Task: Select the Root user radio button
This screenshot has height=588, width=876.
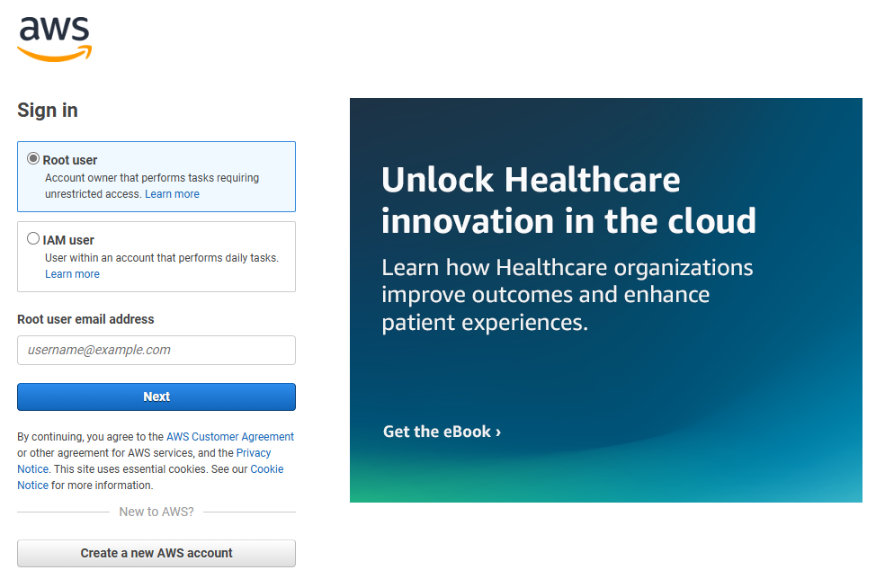Action: click(33, 159)
